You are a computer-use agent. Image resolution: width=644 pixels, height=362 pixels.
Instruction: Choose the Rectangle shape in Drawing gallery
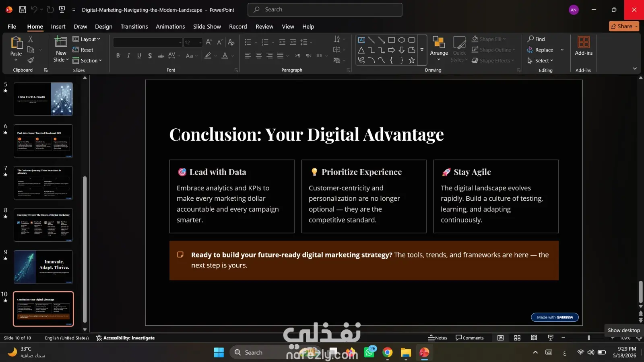coord(391,40)
